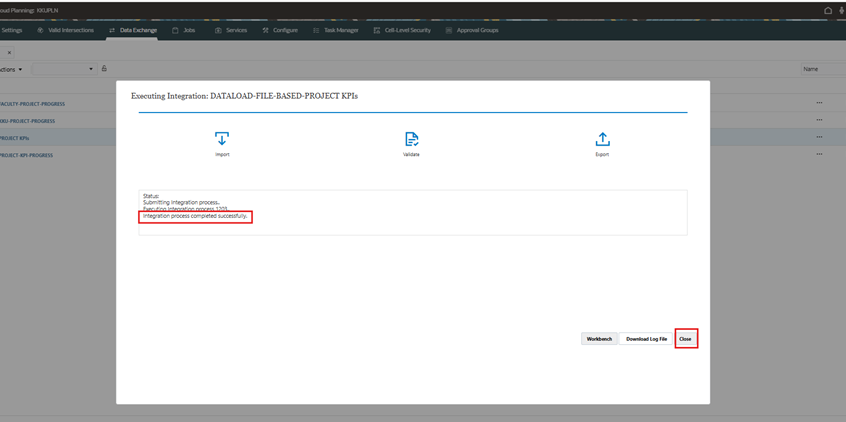This screenshot has height=422, width=846.
Task: Go to Cell-Level Security tab
Action: point(402,30)
